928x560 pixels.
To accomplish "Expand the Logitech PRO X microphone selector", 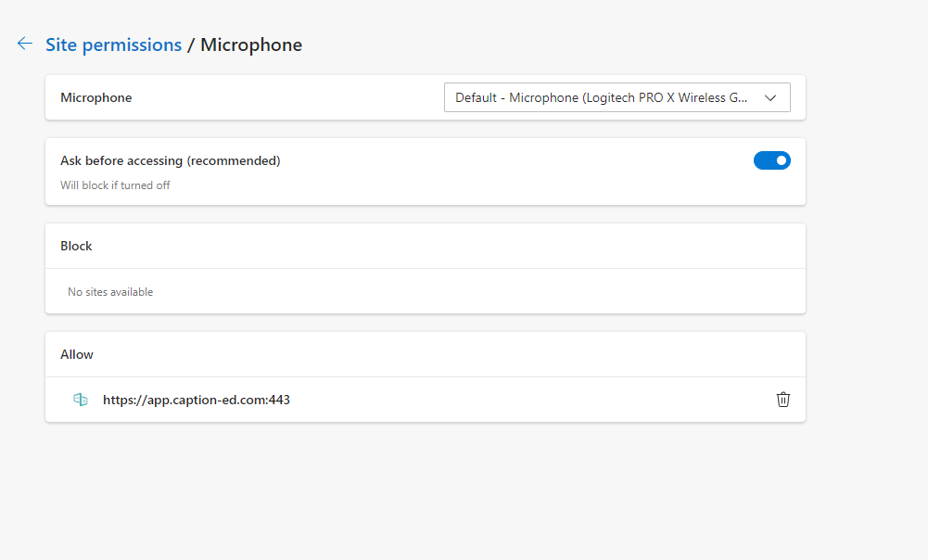I will click(x=617, y=96).
